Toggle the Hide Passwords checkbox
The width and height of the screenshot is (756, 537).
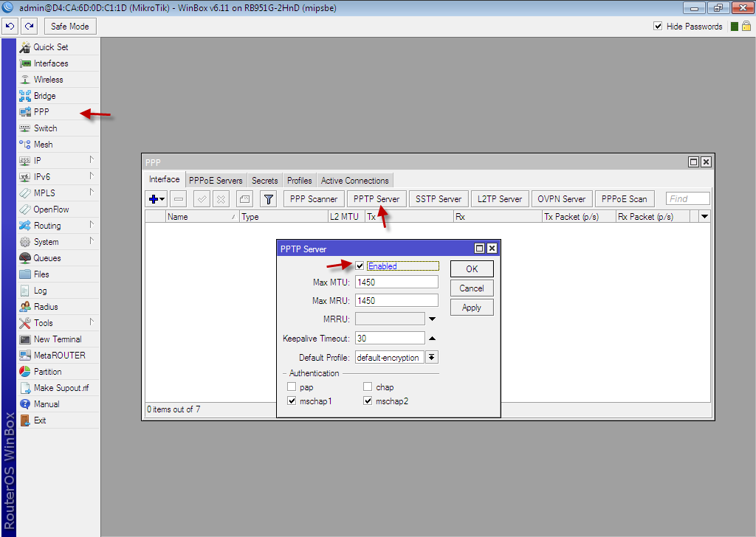tap(658, 26)
